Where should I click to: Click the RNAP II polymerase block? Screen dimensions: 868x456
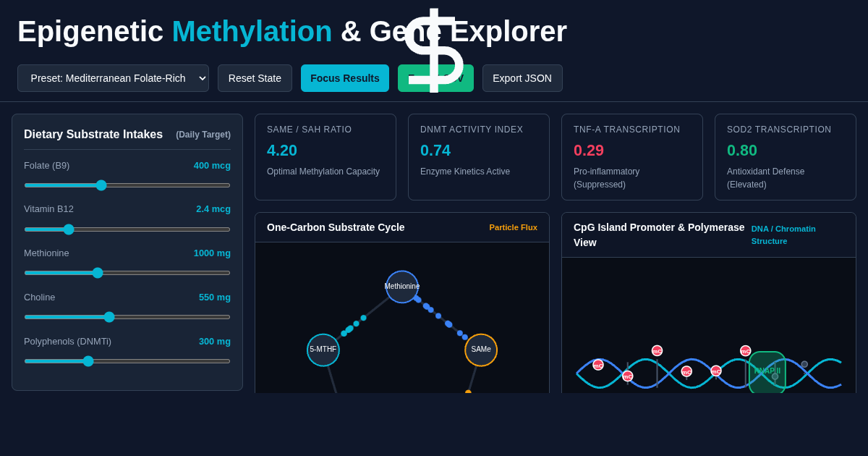[767, 372]
